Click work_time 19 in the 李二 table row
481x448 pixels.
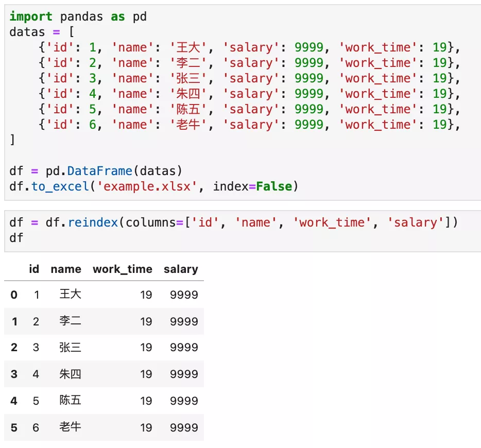(146, 321)
